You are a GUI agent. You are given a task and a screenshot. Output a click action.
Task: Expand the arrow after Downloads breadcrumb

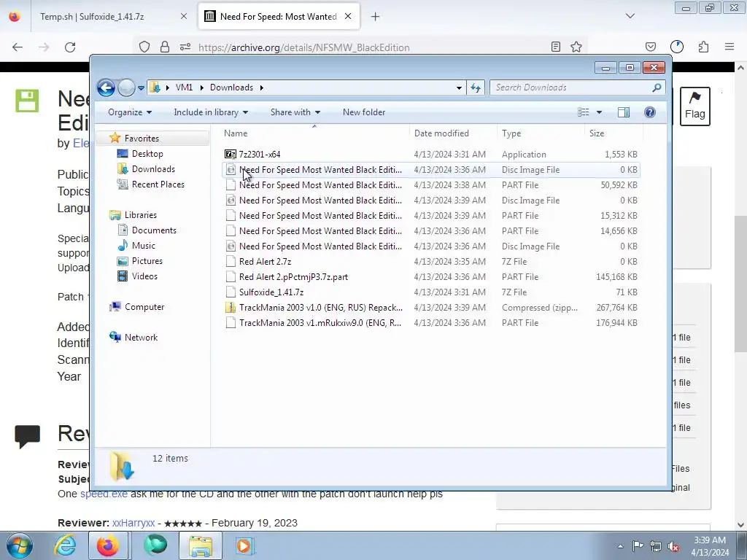pyautogui.click(x=262, y=87)
